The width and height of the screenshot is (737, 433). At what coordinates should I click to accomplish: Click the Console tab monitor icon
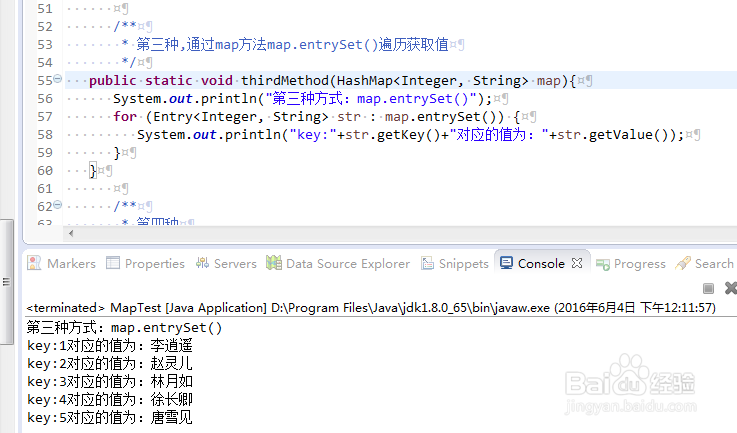tap(506, 264)
